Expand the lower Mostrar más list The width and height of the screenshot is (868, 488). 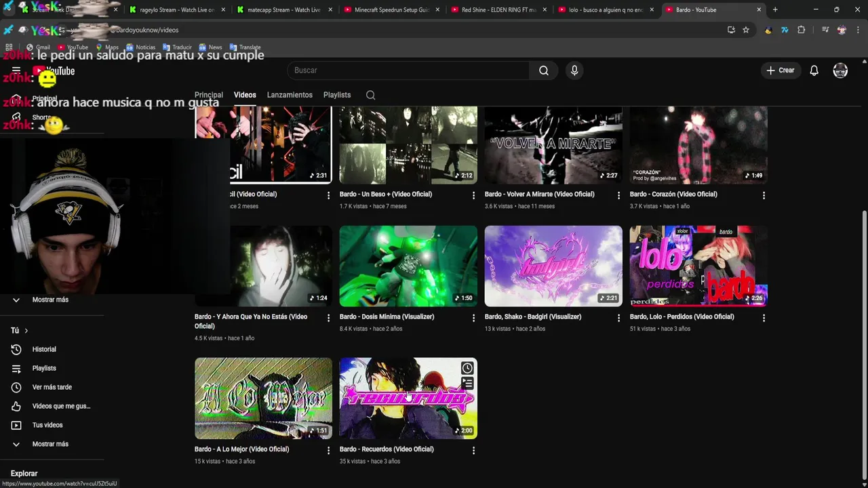pyautogui.click(x=52, y=444)
